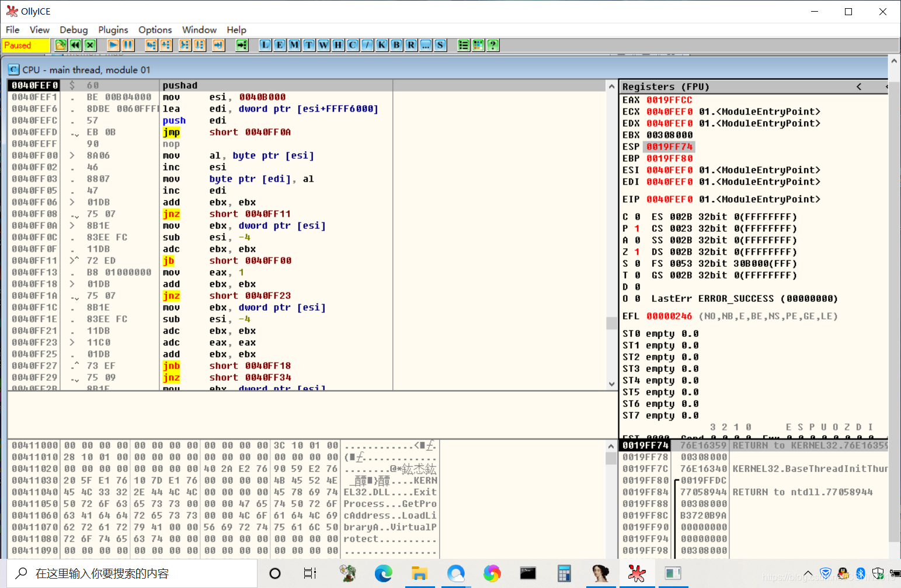This screenshot has width=901, height=588.
Task: Open Run trace with ellipsis button
Action: tap(426, 45)
